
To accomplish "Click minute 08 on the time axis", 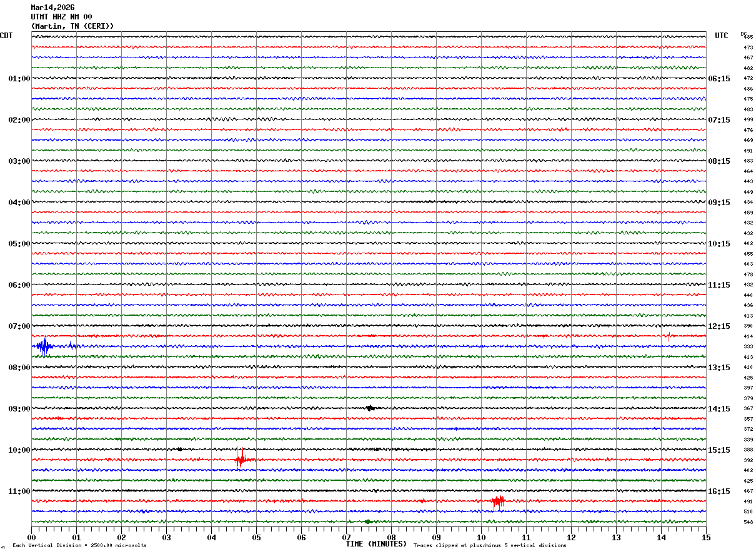I will click(391, 537).
